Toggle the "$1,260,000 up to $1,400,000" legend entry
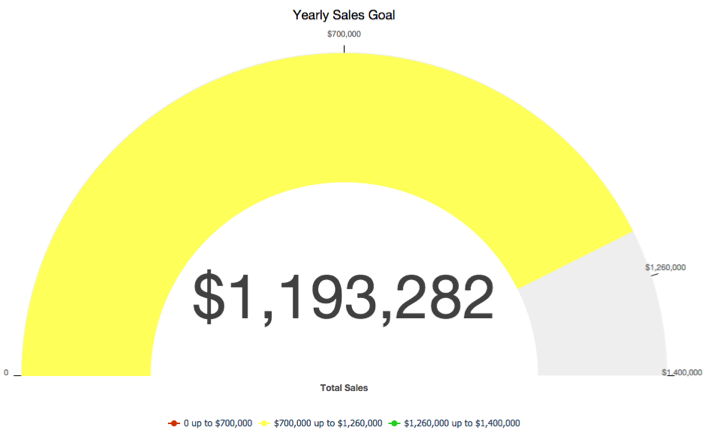The image size is (707, 437). tap(454, 423)
